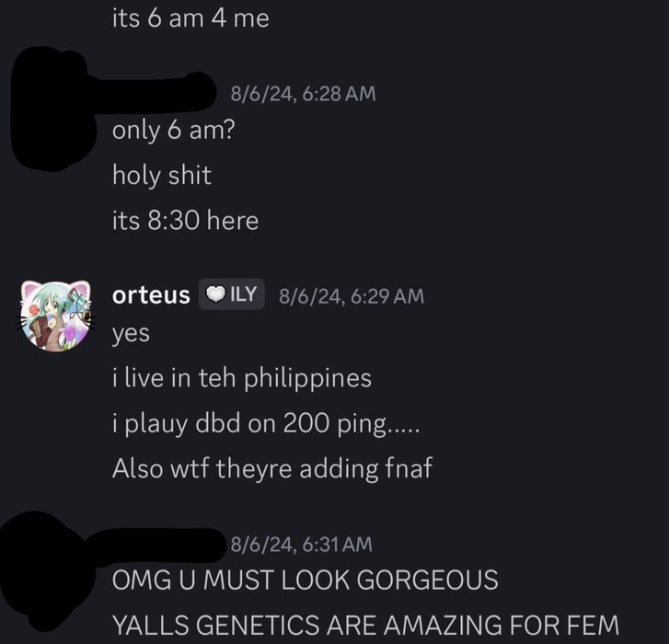
Task: Select the message "OMG U MUST LOOK GORGEOUS"
Action: (306, 581)
